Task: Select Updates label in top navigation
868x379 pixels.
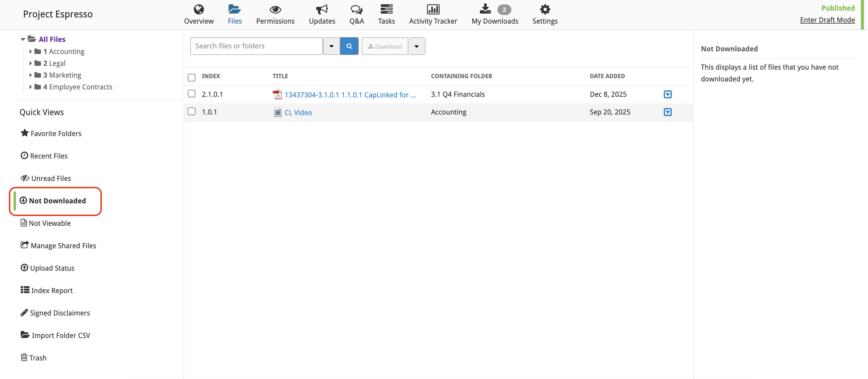Action: (322, 21)
